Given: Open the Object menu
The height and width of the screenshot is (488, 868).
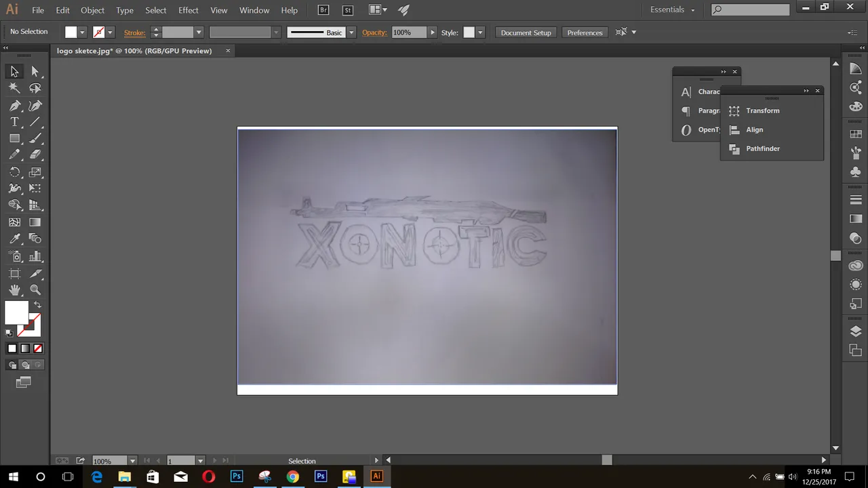Looking at the screenshot, I should pyautogui.click(x=92, y=10).
